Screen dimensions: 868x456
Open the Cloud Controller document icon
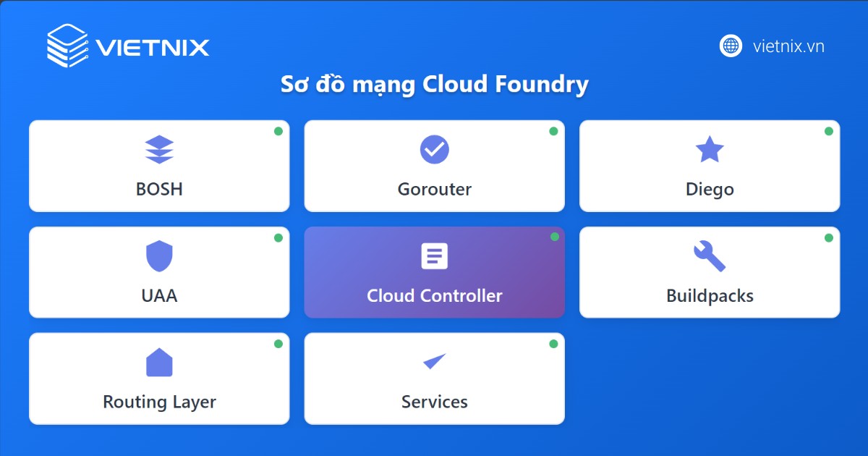click(x=434, y=256)
